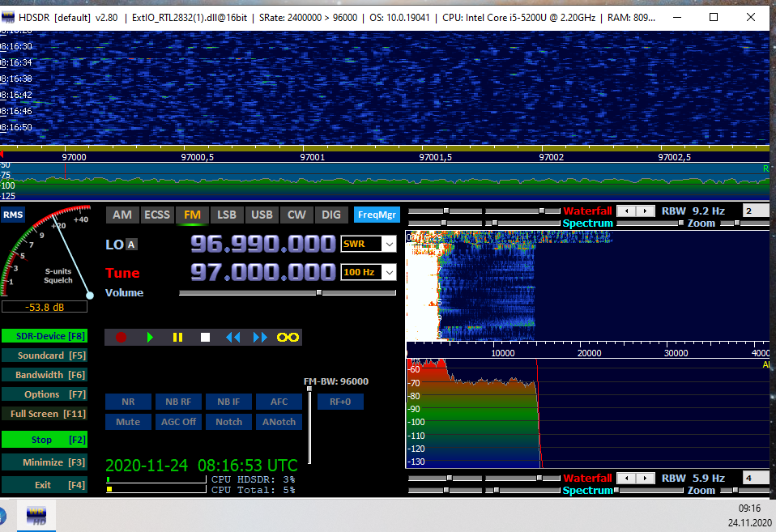This screenshot has height=532, width=776.
Task: Click the RF+0 gain button
Action: click(x=340, y=402)
